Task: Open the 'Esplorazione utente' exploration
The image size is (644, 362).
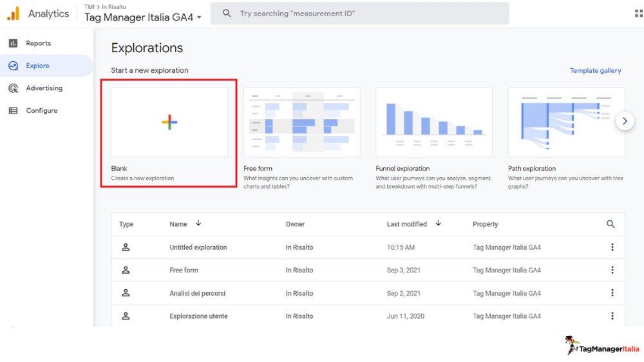Action: tap(198, 316)
